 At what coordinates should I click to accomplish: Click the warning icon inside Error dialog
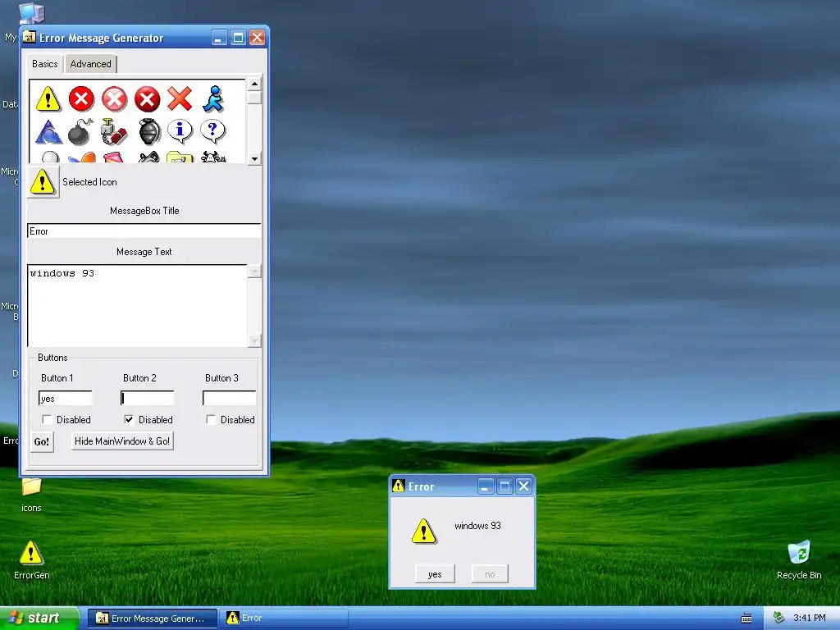[424, 532]
